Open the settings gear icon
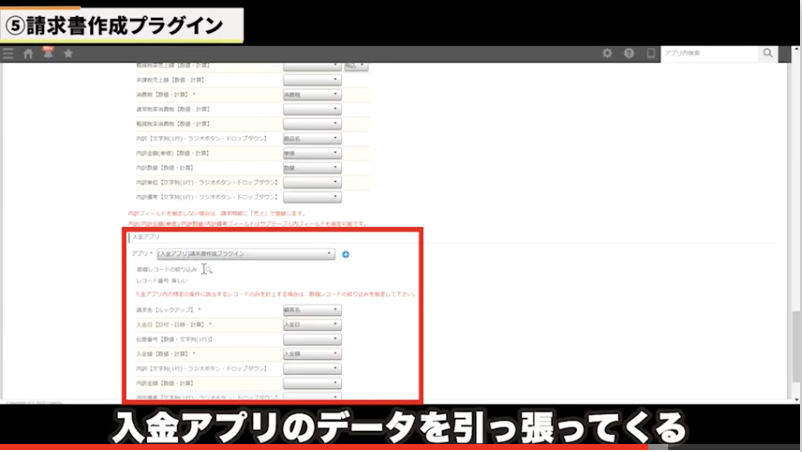 tap(607, 53)
